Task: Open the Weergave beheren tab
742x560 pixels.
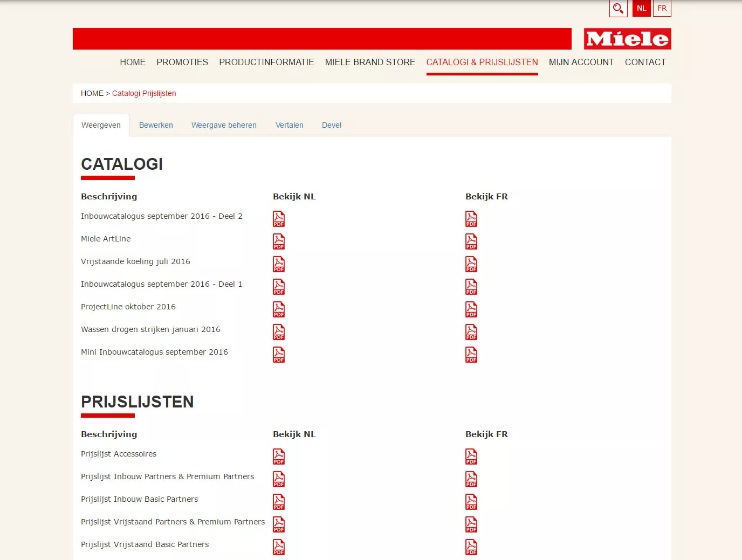Action: coord(224,125)
